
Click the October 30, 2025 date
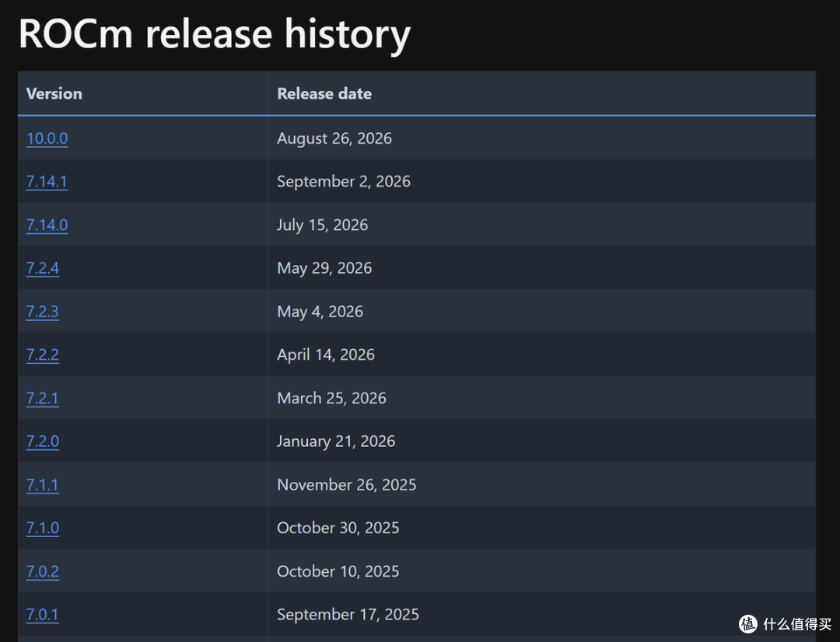click(338, 528)
